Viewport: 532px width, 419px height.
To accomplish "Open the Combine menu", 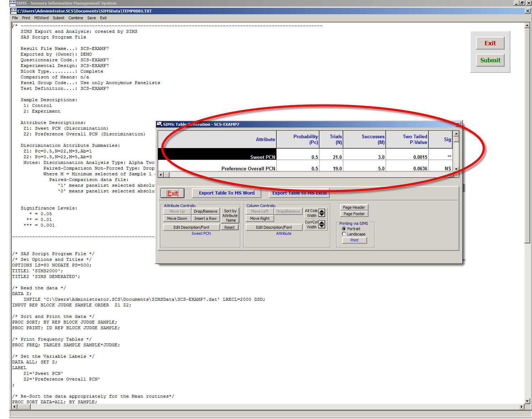I will click(76, 18).
